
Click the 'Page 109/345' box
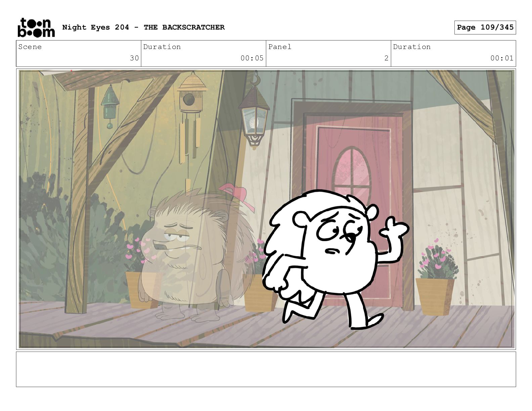click(x=485, y=28)
